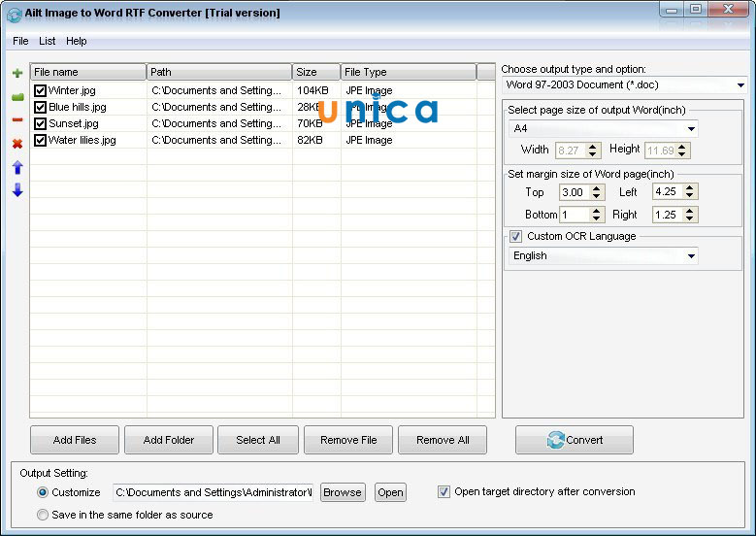Click the Add Files button

pyautogui.click(x=75, y=440)
